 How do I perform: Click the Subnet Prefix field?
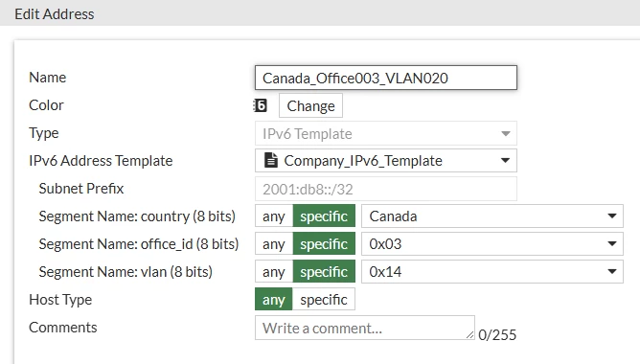coord(386,189)
